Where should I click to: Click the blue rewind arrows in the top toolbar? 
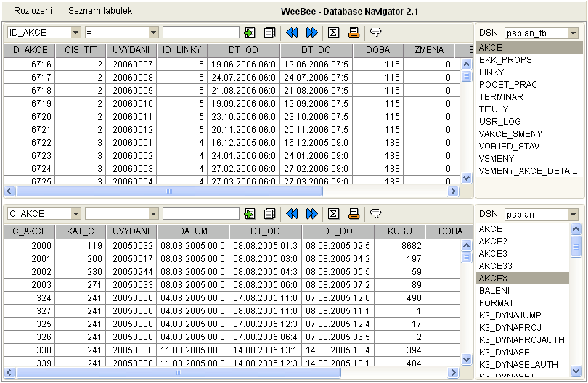[x=292, y=33]
